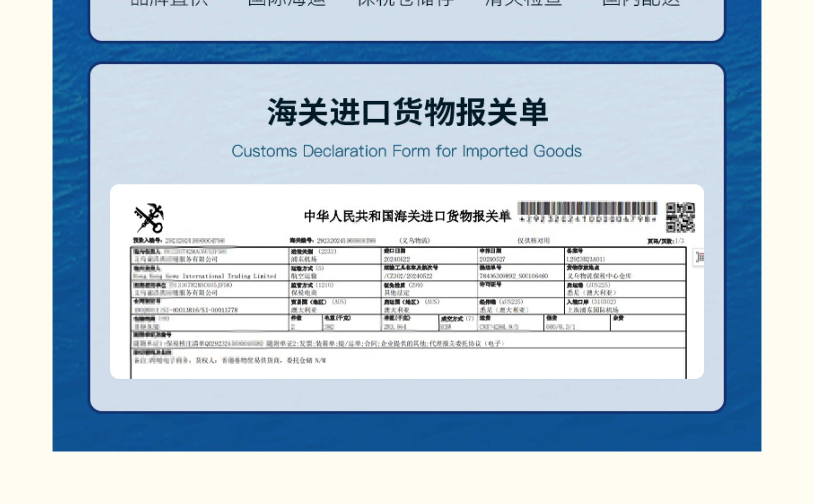
Task: Click the QR code on declaration form
Action: [x=680, y=217]
